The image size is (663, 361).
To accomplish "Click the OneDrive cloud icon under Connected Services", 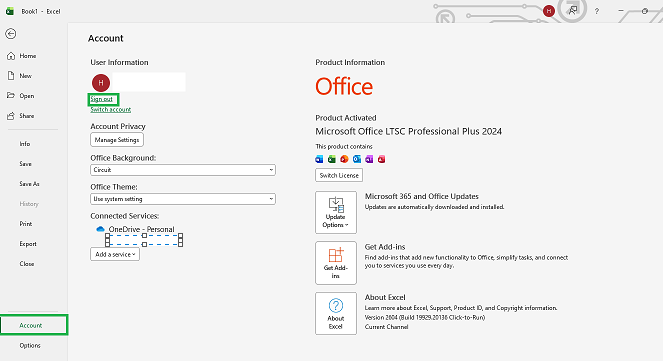I will pos(100,229).
